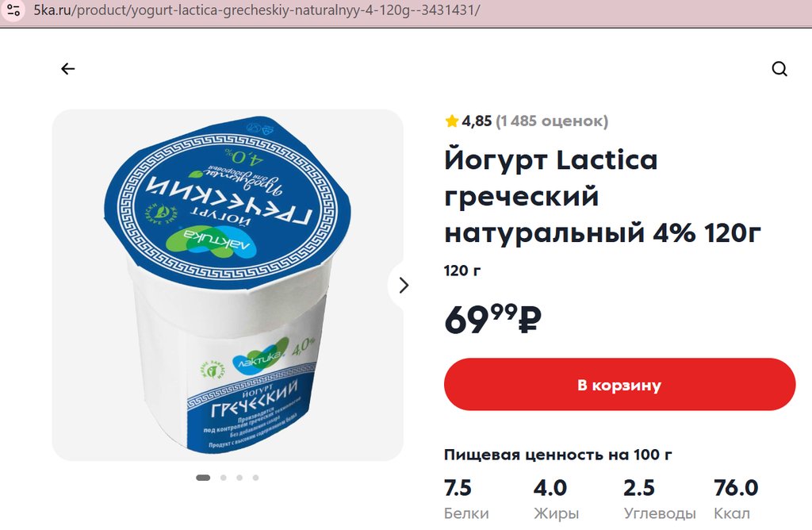Click the 76.0 Ккал nutrition value
Screen dimensions: 812x530
[x=736, y=499]
